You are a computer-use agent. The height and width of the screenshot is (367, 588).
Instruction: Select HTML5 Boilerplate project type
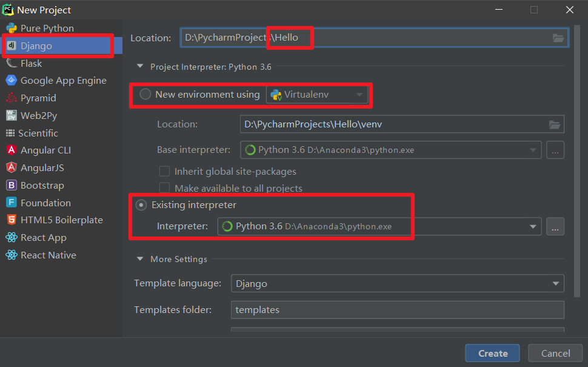[x=61, y=220]
